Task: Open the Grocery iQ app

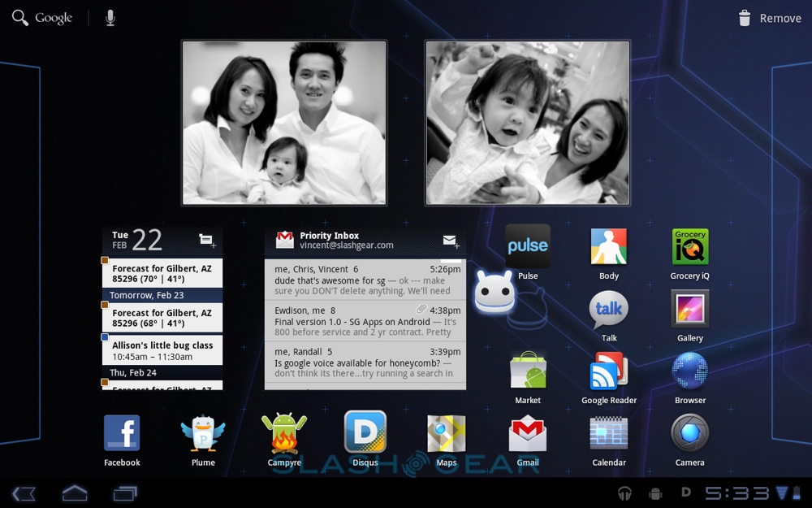Action: point(689,247)
